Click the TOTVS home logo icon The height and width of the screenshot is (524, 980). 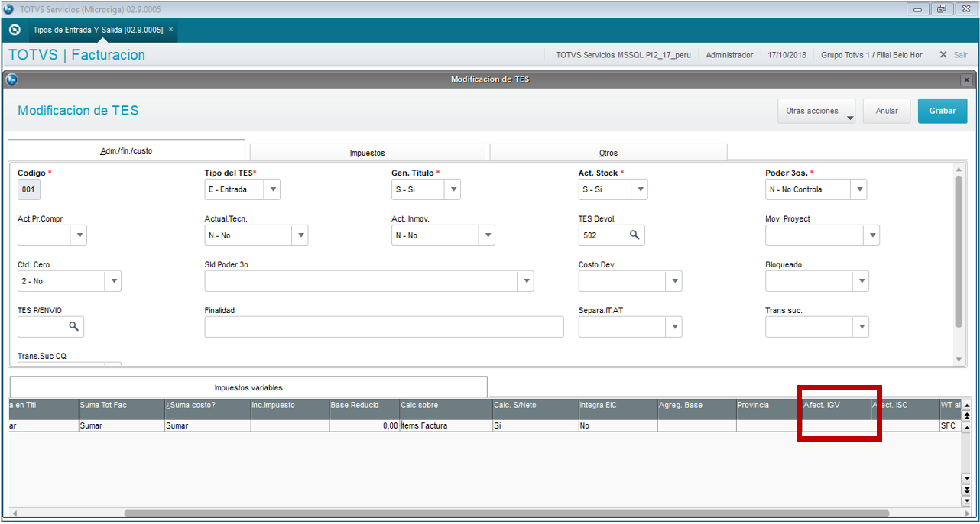pos(14,31)
